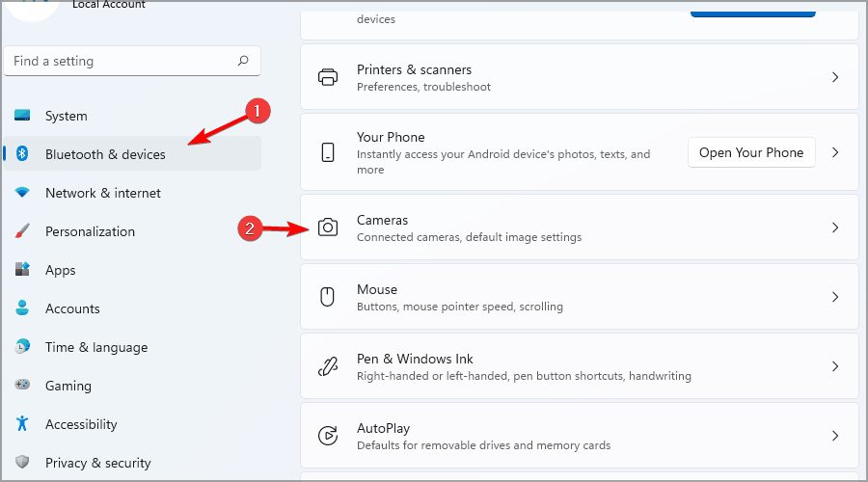Click the Time & language clock icon
This screenshot has width=868, height=482.
[22, 346]
